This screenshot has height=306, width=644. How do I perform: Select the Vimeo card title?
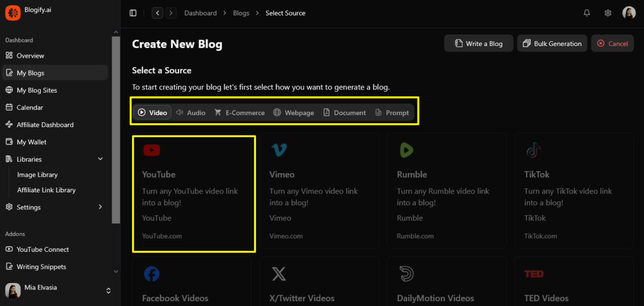coord(282,174)
